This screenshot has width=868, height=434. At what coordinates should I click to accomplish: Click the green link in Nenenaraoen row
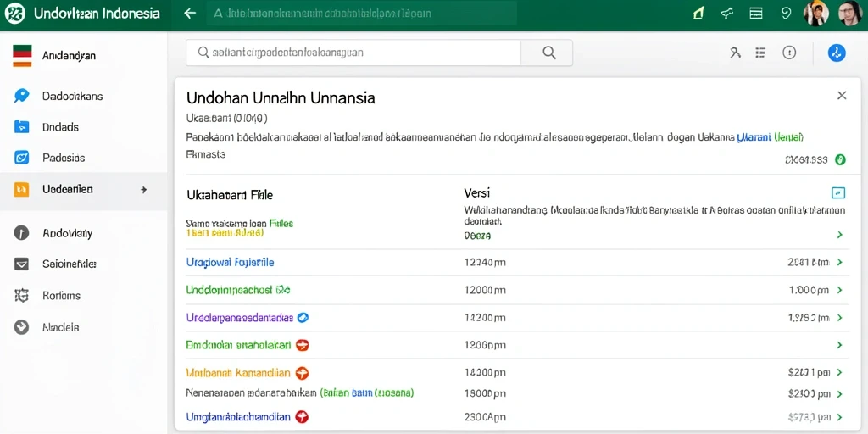[367, 393]
